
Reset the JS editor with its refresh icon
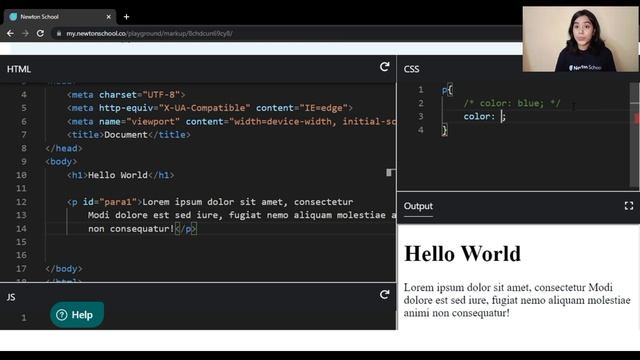coord(384,295)
